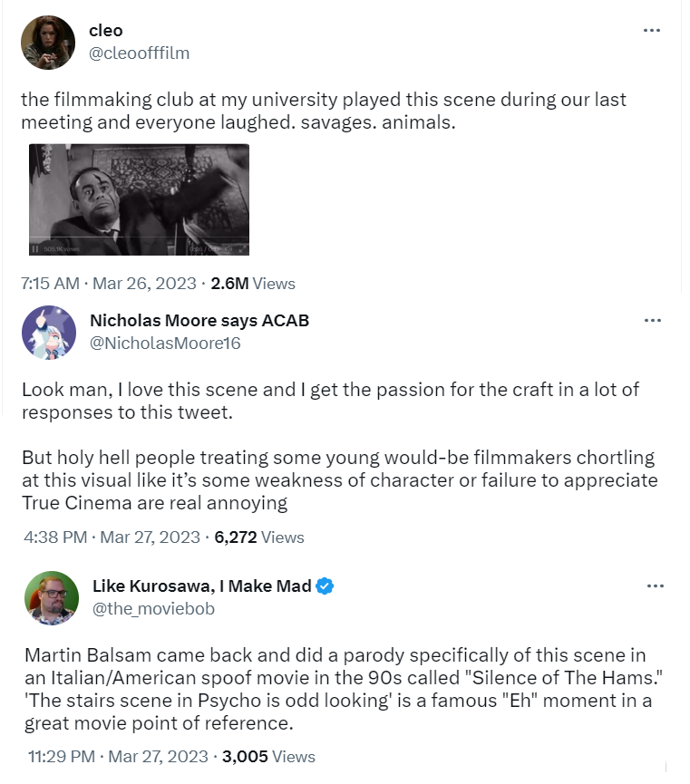
Task: Open the 7:15 AM Mar 26 timestamp
Action: coord(109,283)
